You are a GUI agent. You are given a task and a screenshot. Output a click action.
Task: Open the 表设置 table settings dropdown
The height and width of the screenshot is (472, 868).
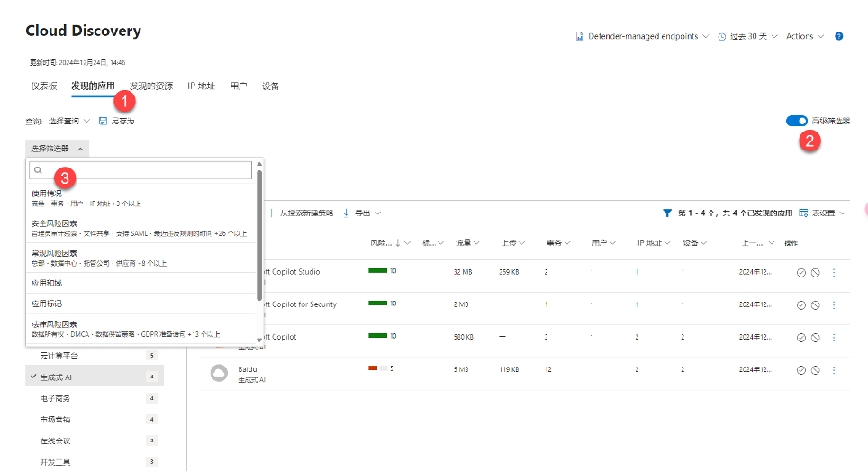click(x=828, y=213)
